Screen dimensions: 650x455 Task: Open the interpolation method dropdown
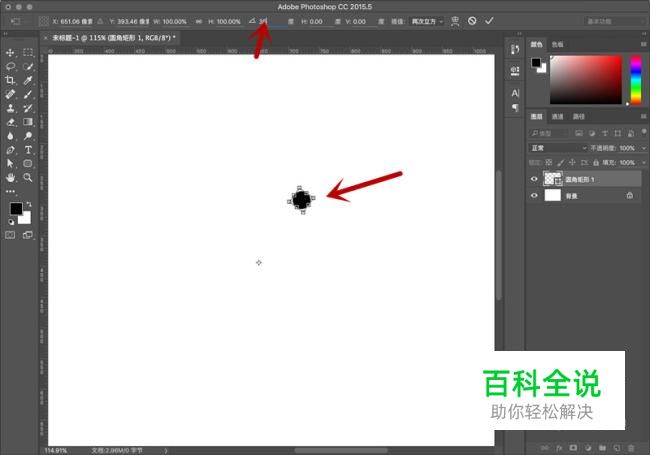tap(427, 21)
